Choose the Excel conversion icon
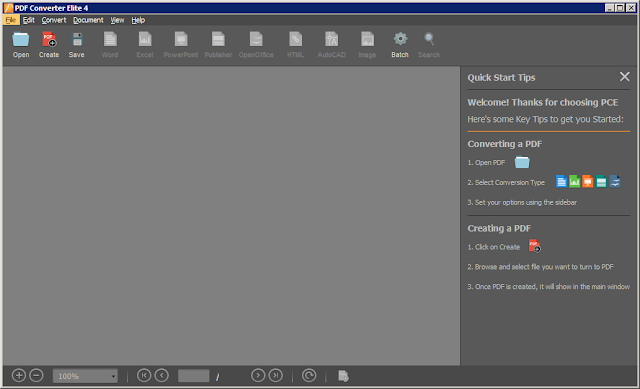 145,40
